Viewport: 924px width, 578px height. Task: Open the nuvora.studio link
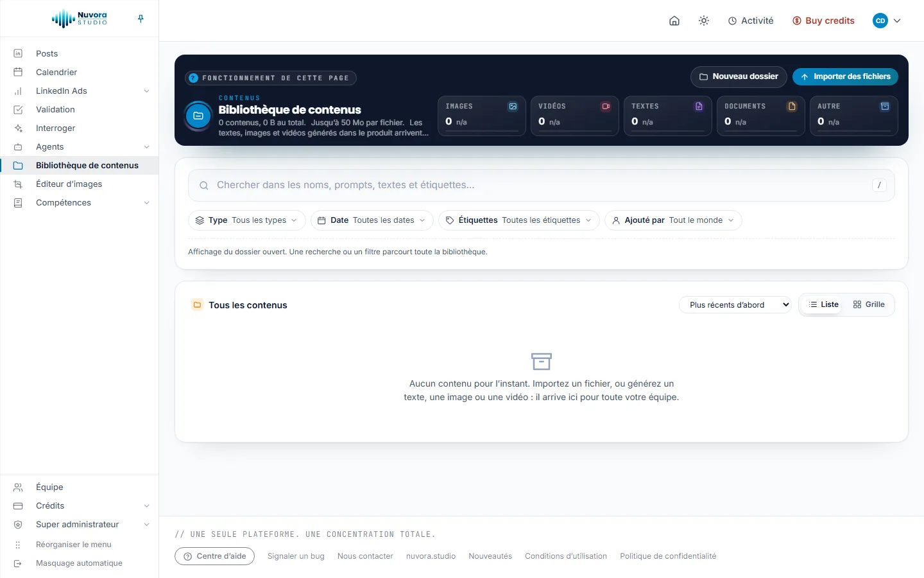point(431,556)
